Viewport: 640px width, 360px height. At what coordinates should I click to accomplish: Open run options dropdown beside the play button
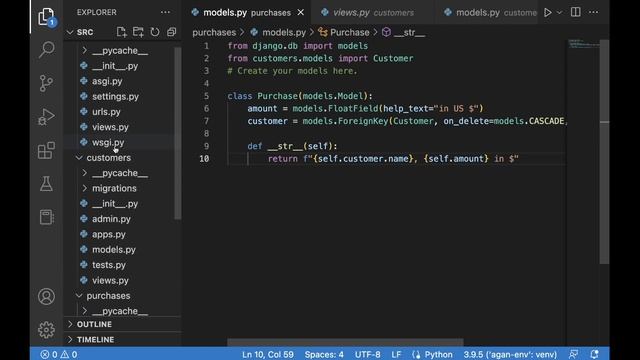560,13
